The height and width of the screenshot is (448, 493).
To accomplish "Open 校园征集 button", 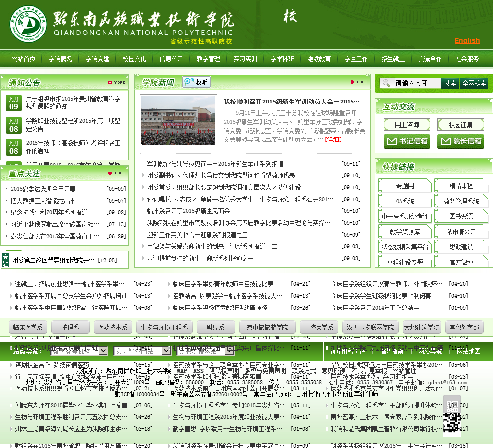I will tap(460, 125).
